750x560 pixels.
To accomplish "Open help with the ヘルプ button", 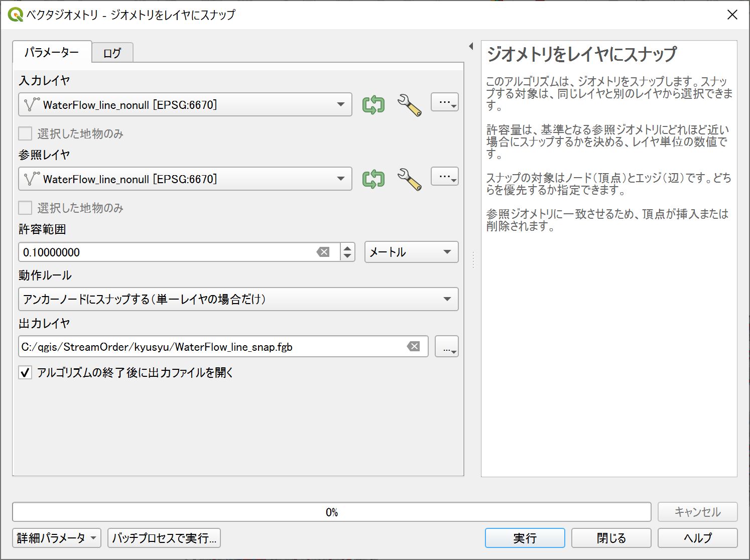I will [x=698, y=538].
